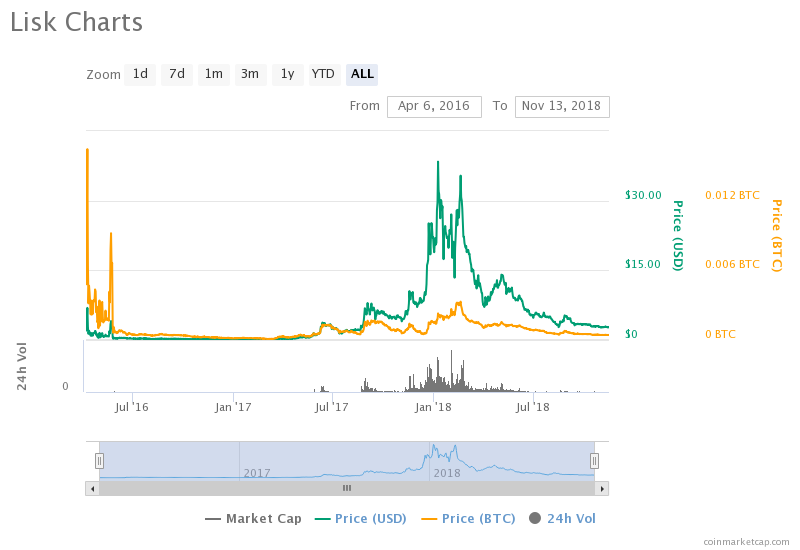Click the Jan '18 axis label

433,407
